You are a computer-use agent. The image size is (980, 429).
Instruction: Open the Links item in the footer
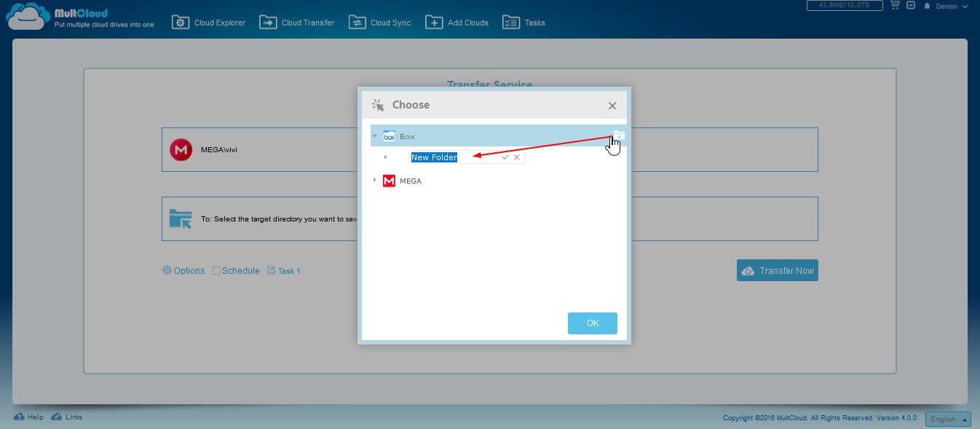(67, 417)
